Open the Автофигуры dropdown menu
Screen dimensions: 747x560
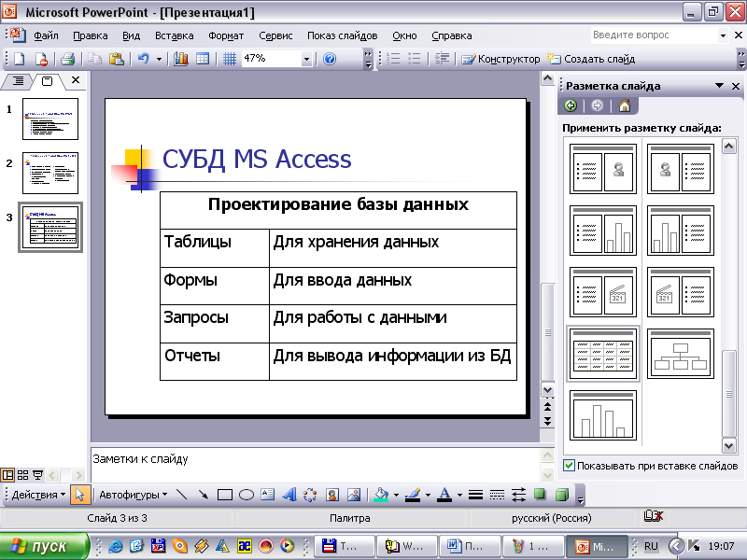tap(133, 495)
